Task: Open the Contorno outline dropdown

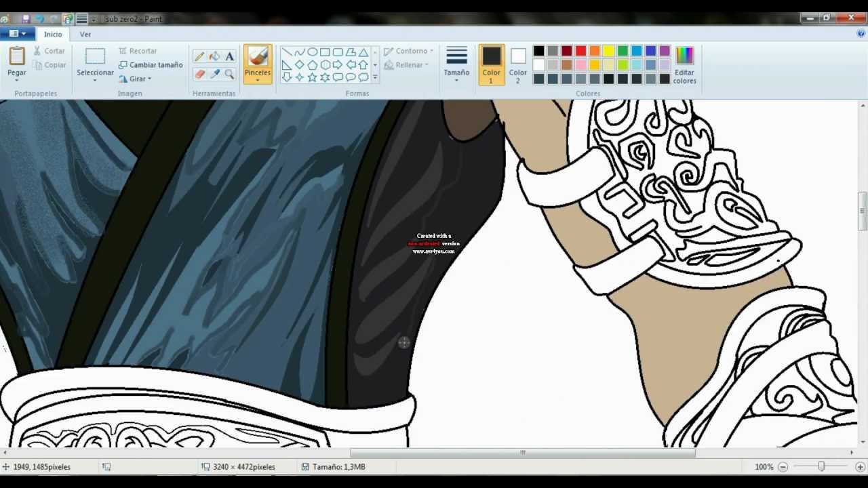Action: [408, 51]
